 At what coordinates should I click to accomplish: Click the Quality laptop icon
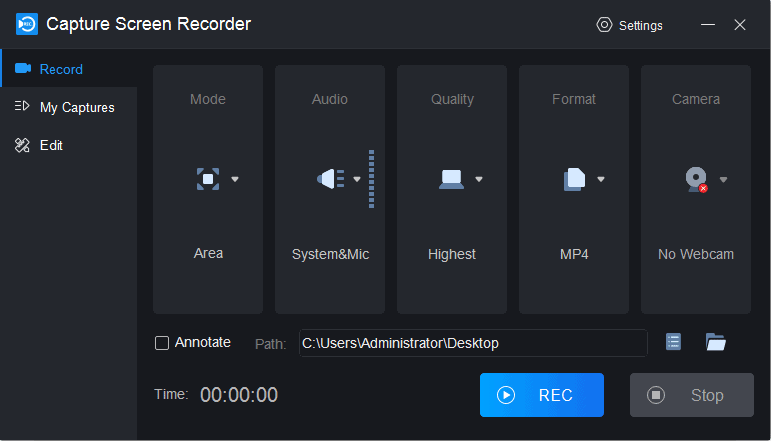[451, 179]
